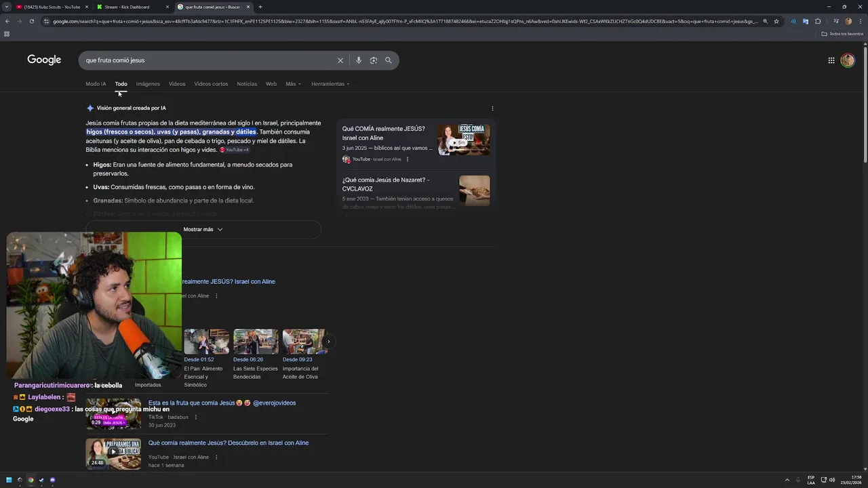This screenshot has width=868, height=488.
Task: Switch to Stream - Kick Dashboard tab
Action: point(132,7)
